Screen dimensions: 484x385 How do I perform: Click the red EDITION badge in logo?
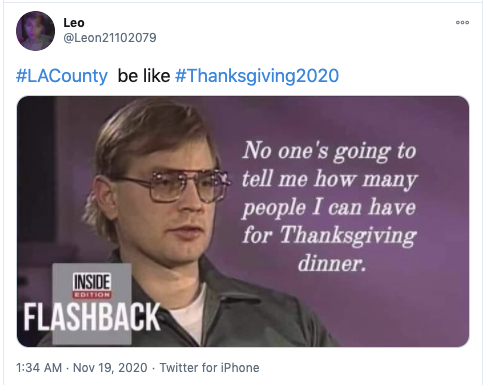pyautogui.click(x=92, y=295)
